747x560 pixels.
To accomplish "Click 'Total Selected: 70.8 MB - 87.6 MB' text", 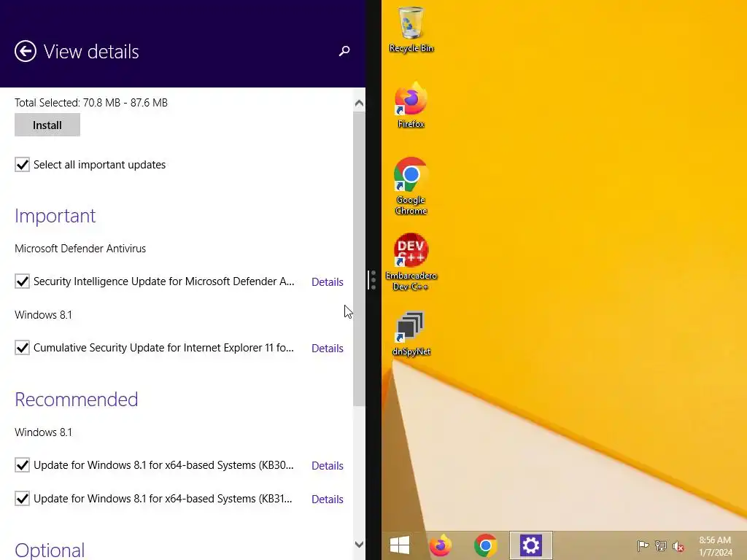I will 91,102.
